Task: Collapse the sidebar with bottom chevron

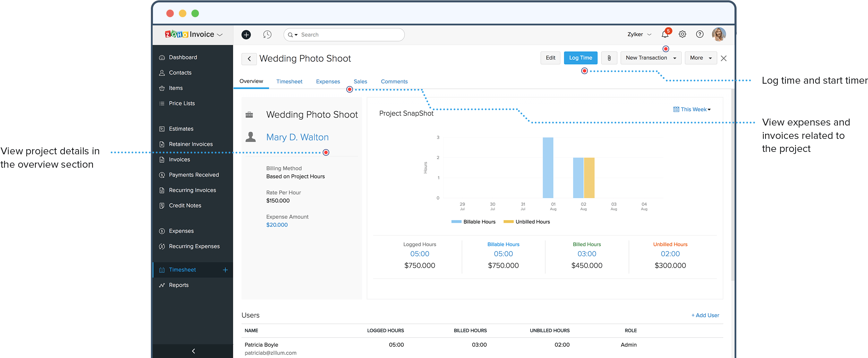Action: tap(193, 351)
